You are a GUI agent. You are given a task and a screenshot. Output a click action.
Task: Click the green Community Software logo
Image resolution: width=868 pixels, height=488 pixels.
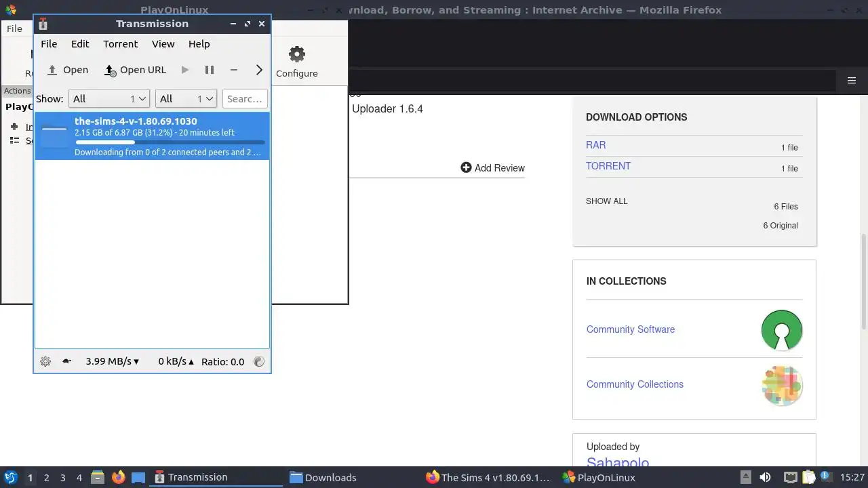pyautogui.click(x=782, y=330)
